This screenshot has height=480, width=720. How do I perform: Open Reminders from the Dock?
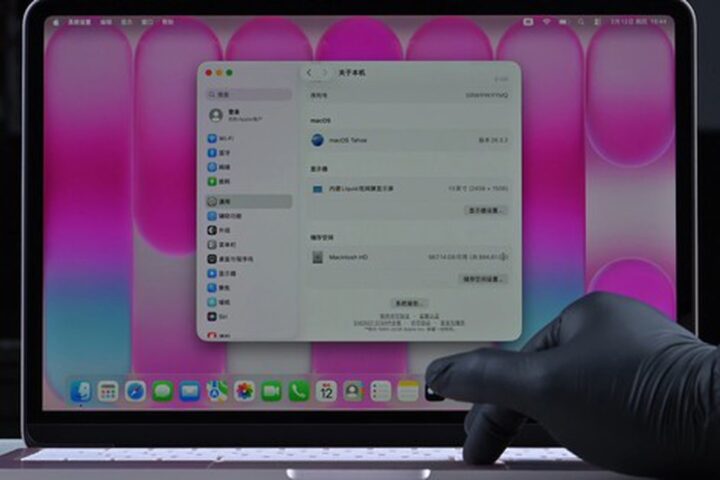381,391
